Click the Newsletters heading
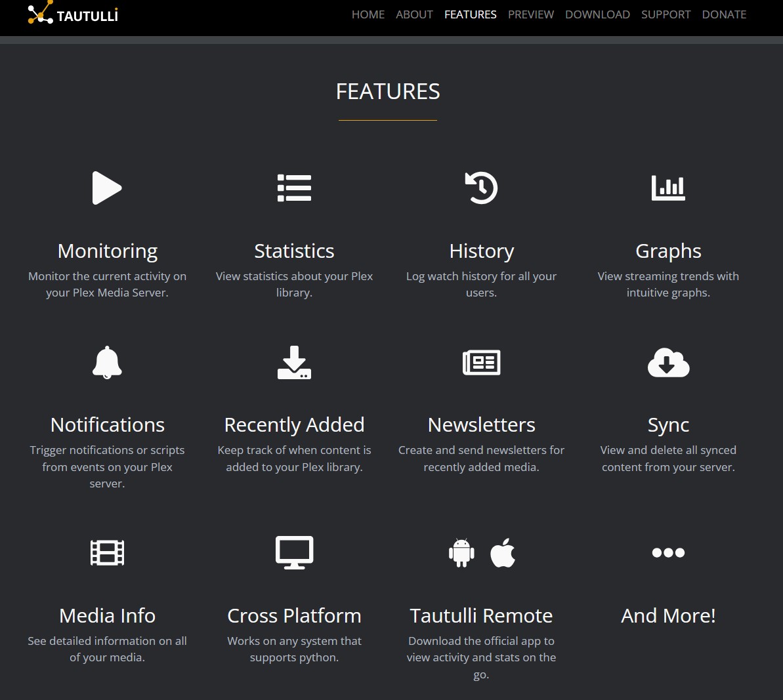Viewport: 783px width, 700px height. [x=481, y=425]
